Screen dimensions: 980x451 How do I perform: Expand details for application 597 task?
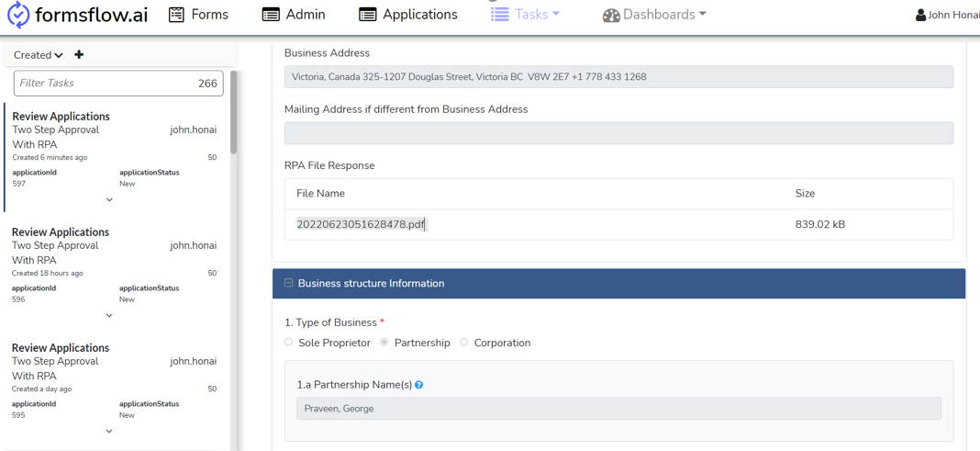(109, 199)
